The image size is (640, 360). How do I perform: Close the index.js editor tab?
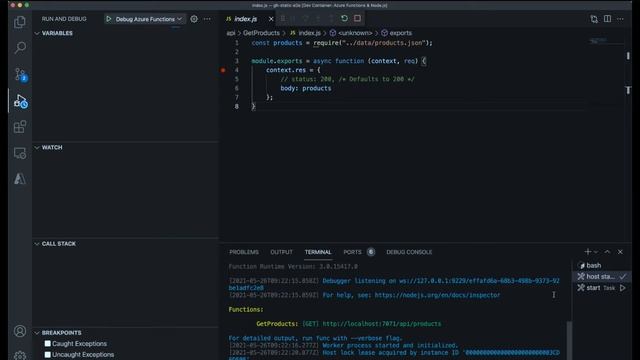[x=271, y=19]
